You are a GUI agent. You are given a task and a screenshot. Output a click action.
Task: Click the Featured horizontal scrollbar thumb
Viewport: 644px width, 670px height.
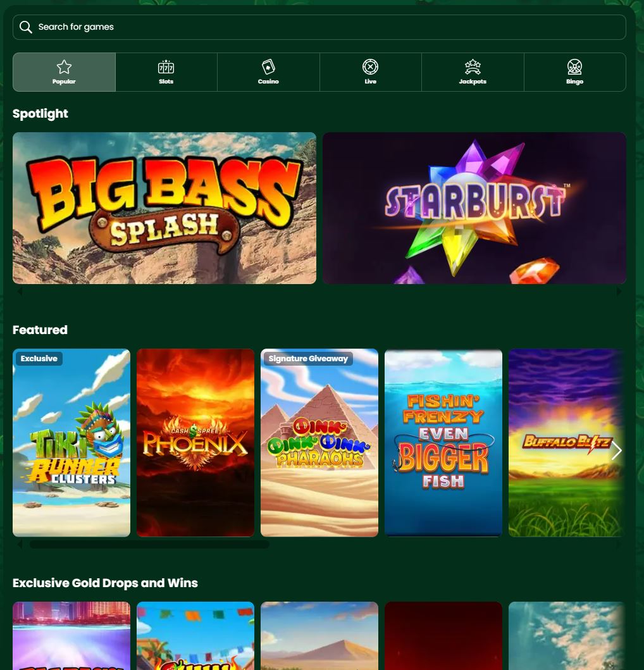[x=149, y=544]
